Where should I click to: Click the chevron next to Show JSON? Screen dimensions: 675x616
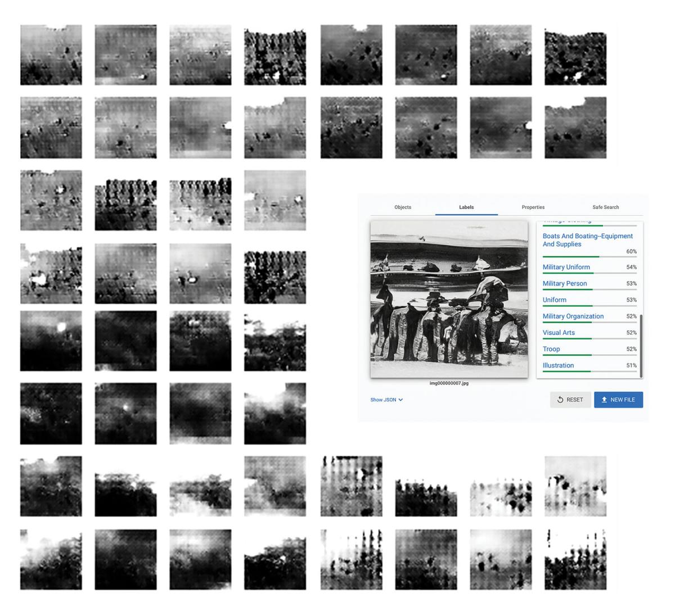[x=400, y=400]
